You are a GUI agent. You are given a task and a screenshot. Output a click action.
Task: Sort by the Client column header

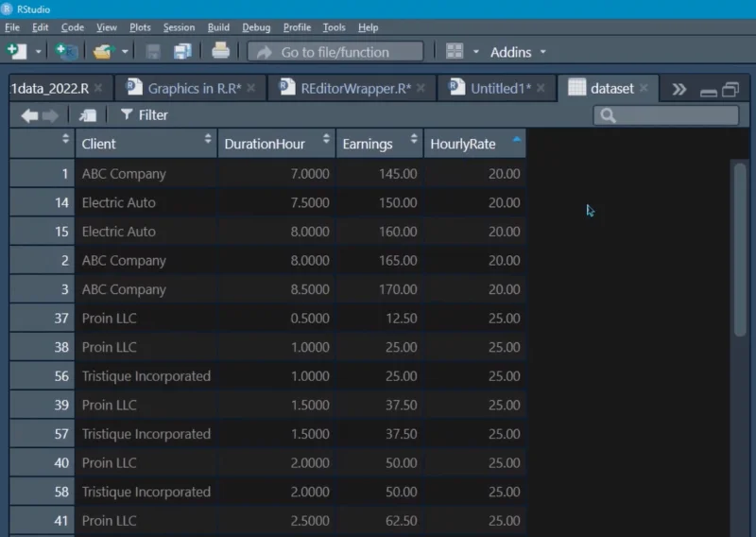pos(146,144)
